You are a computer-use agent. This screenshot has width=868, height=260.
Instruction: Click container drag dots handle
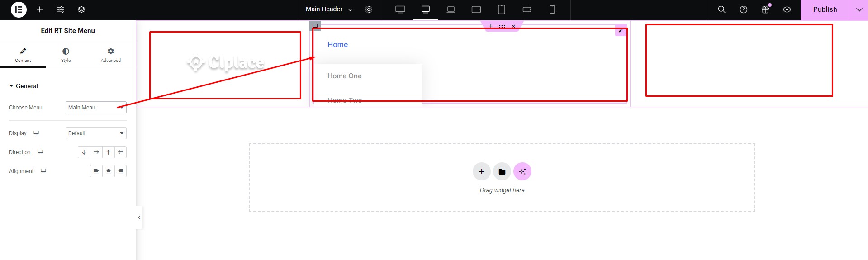[x=502, y=26]
